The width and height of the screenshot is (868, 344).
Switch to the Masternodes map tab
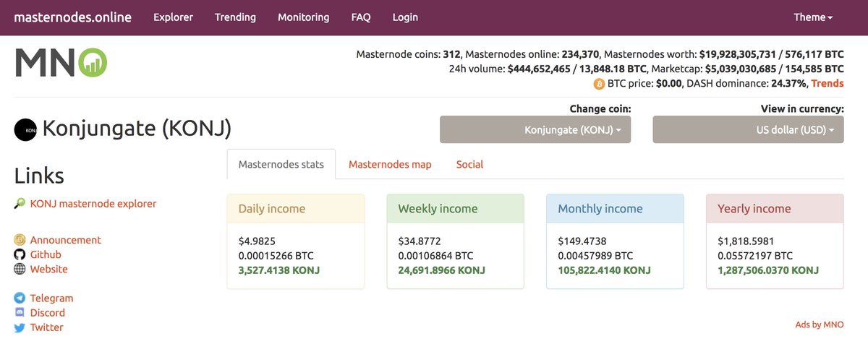click(390, 164)
